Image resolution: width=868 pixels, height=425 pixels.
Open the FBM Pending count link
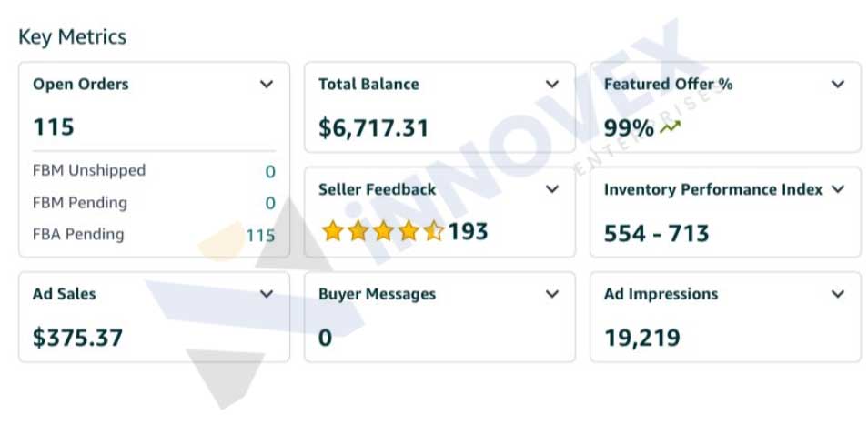(x=270, y=203)
